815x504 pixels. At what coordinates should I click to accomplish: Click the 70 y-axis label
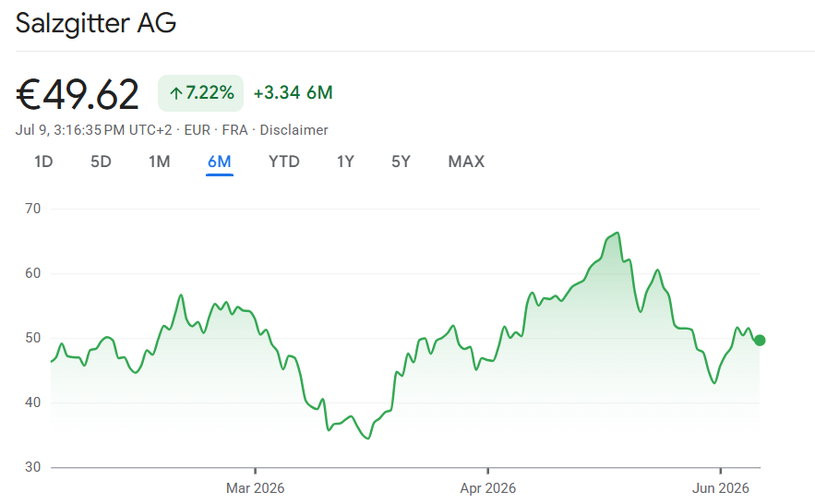coord(32,209)
